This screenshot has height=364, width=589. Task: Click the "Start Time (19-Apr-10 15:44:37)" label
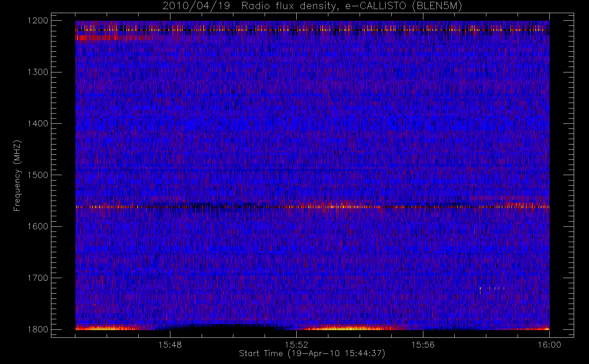point(312,353)
